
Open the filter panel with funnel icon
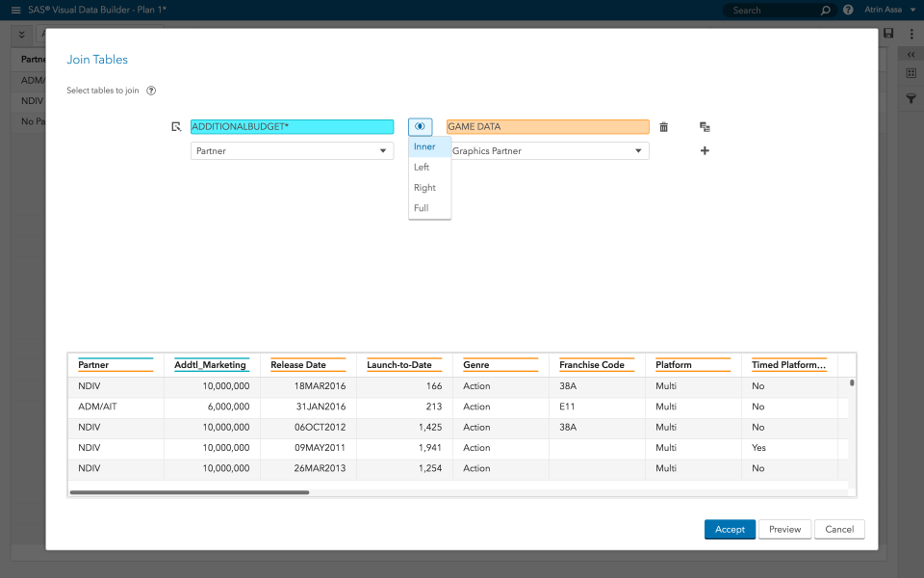(x=910, y=97)
